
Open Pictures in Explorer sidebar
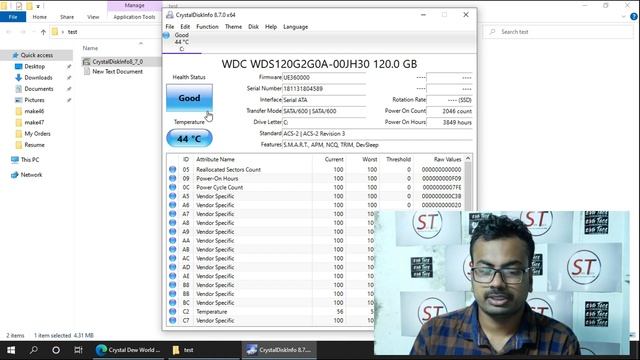click(x=34, y=100)
